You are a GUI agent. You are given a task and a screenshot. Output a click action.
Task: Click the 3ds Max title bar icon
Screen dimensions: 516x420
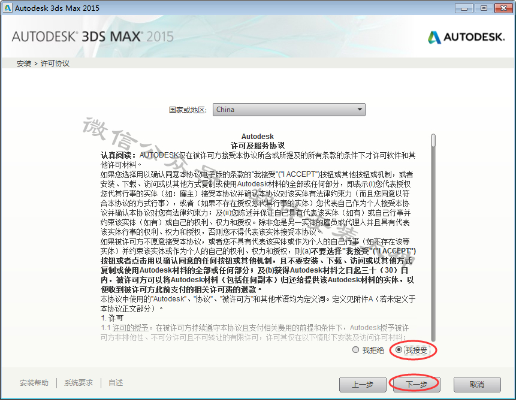(7, 8)
